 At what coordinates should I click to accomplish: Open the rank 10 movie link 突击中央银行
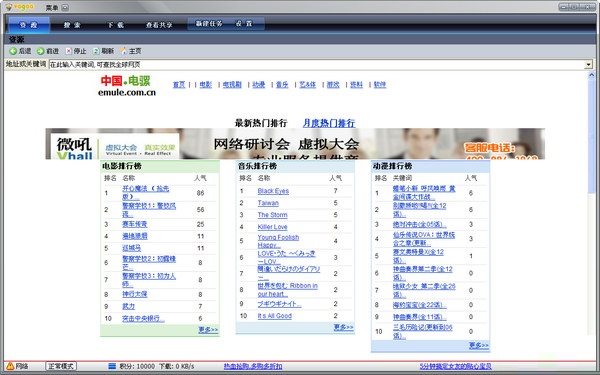(143, 318)
